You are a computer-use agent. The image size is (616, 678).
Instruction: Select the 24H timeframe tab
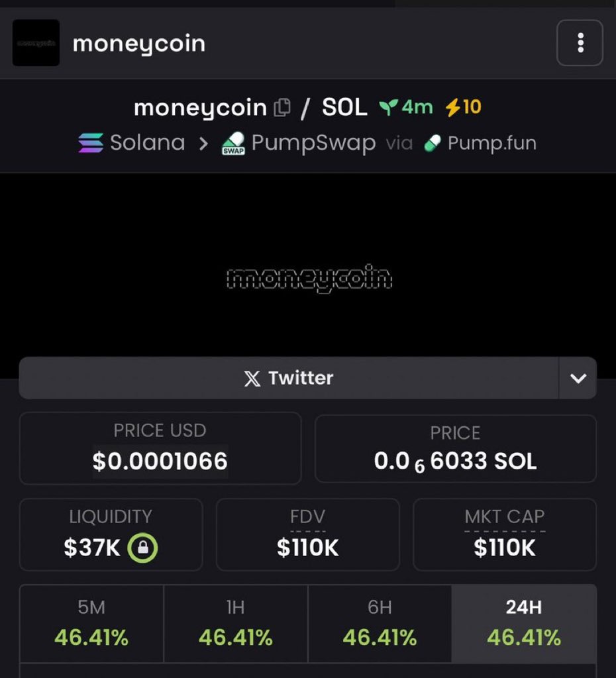[x=524, y=624]
